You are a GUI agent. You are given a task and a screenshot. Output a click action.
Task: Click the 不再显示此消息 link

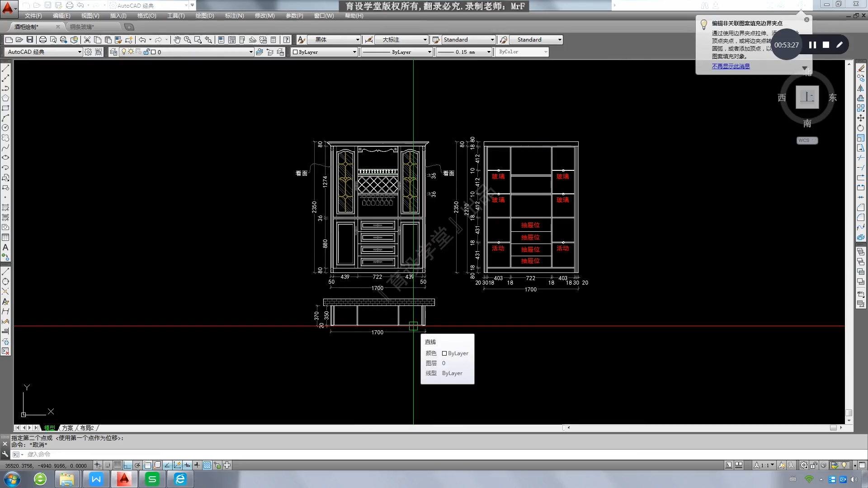click(x=731, y=66)
